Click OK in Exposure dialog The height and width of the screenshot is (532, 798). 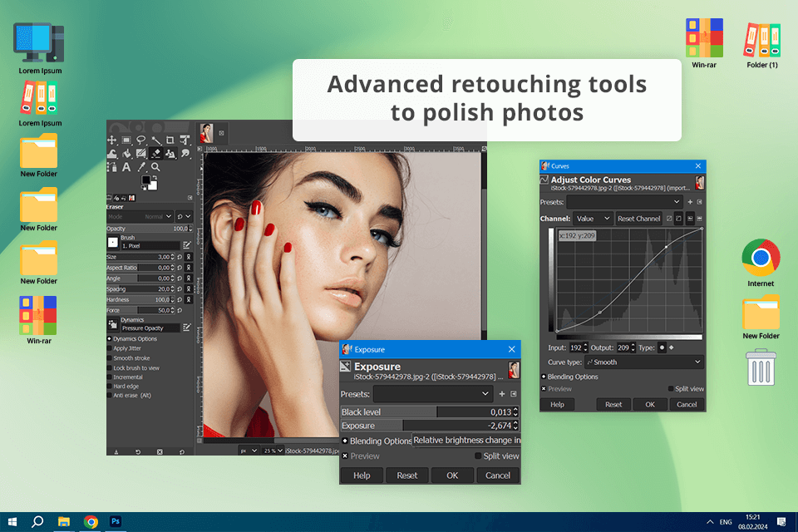[x=452, y=475]
